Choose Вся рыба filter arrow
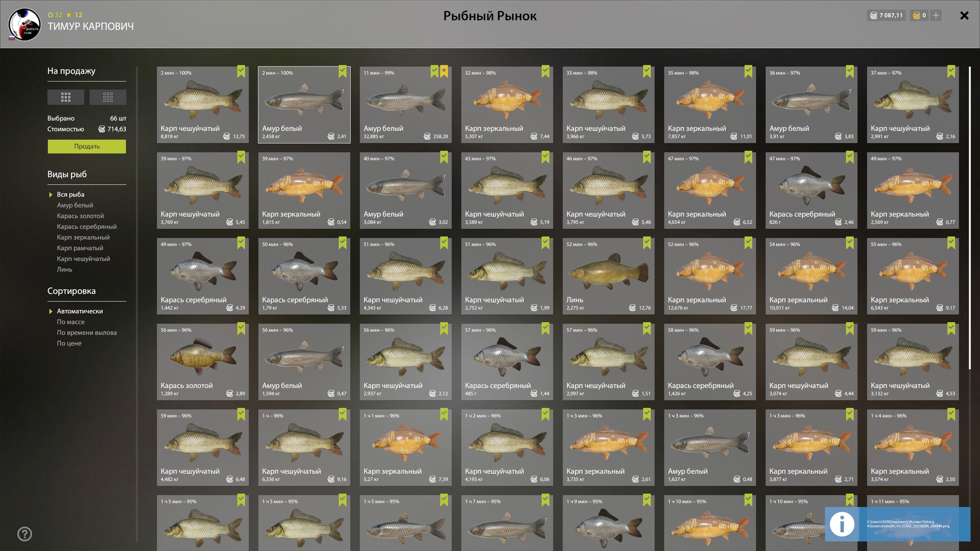The width and height of the screenshot is (980, 551). (x=51, y=195)
